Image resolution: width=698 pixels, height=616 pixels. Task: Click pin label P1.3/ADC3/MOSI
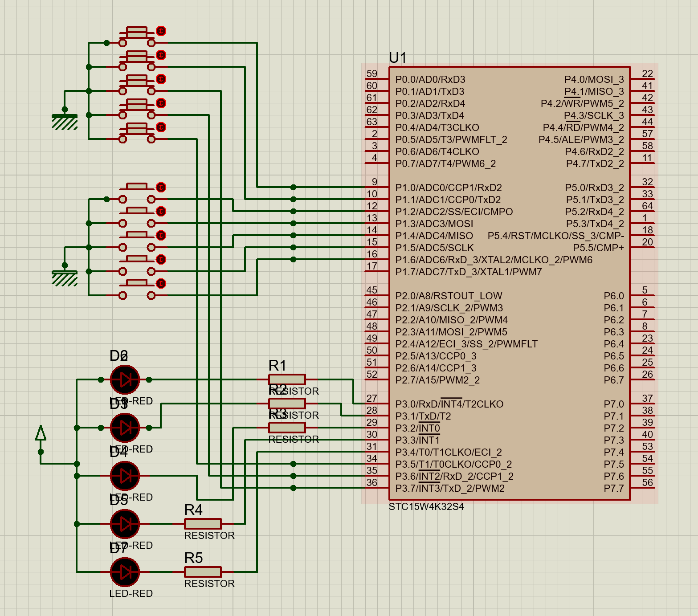point(434,224)
